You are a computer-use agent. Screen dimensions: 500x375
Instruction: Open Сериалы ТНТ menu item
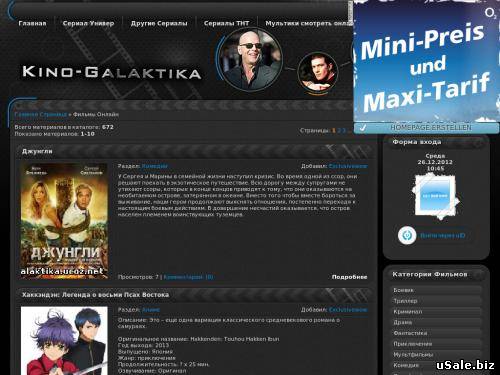(x=226, y=23)
